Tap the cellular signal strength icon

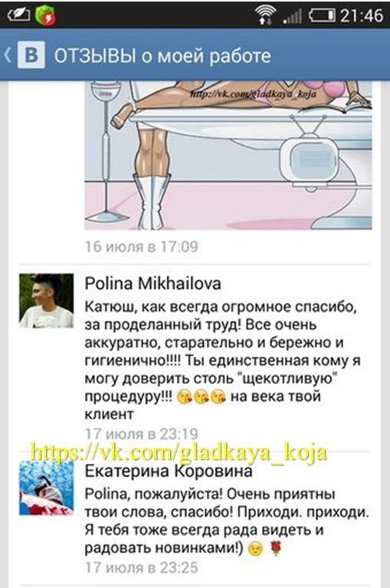click(292, 17)
